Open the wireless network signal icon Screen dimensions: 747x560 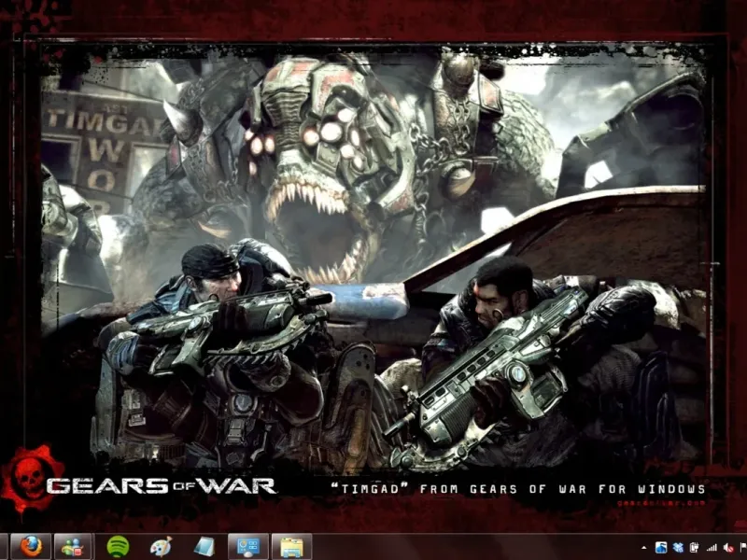click(x=712, y=548)
